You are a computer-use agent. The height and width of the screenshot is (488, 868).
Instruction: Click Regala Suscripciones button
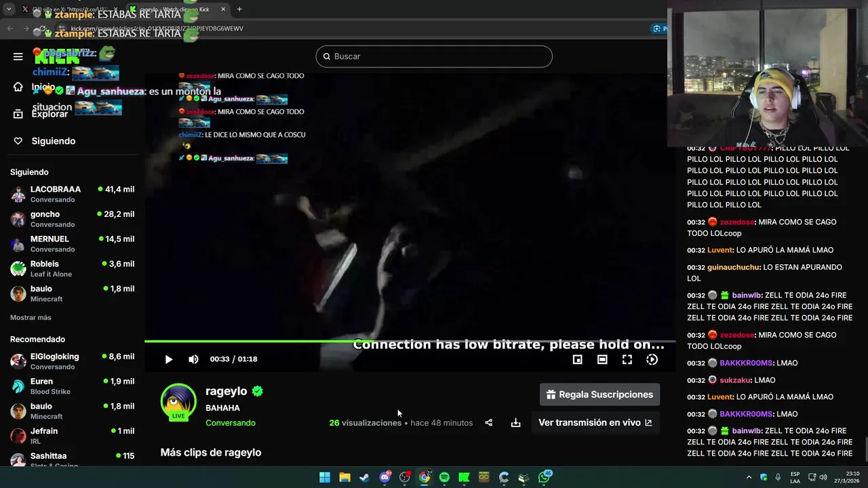[599, 394]
